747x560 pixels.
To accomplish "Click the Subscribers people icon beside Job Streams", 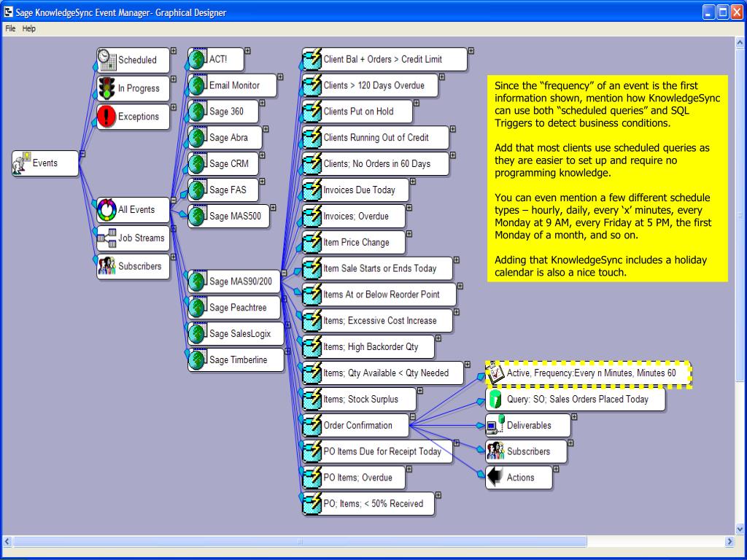I will (107, 266).
